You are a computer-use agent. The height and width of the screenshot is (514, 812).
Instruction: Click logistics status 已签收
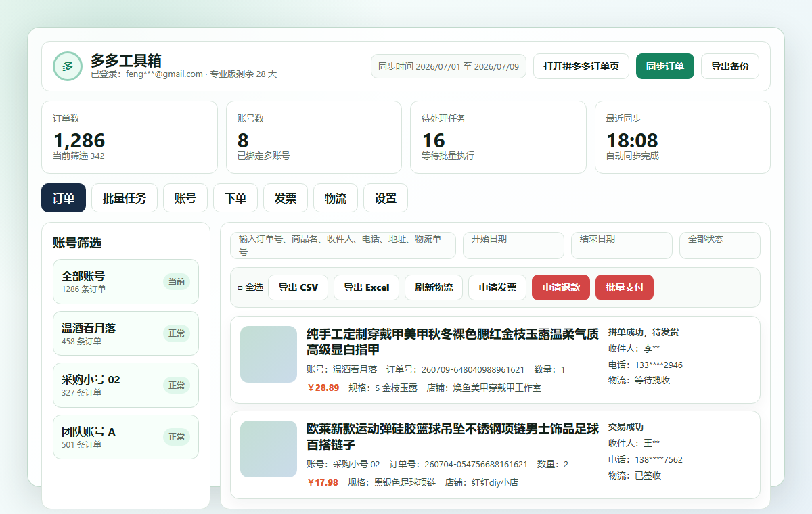[x=648, y=475]
